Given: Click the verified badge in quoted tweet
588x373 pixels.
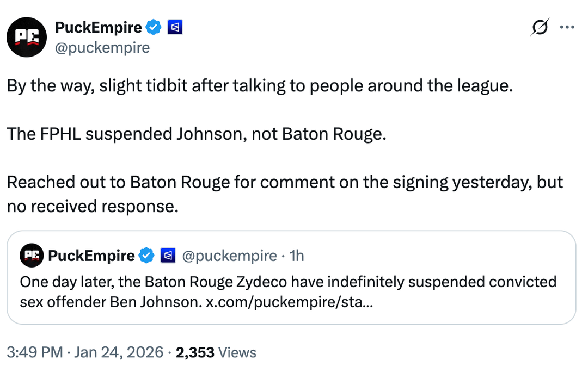Looking at the screenshot, I should pyautogui.click(x=147, y=256).
